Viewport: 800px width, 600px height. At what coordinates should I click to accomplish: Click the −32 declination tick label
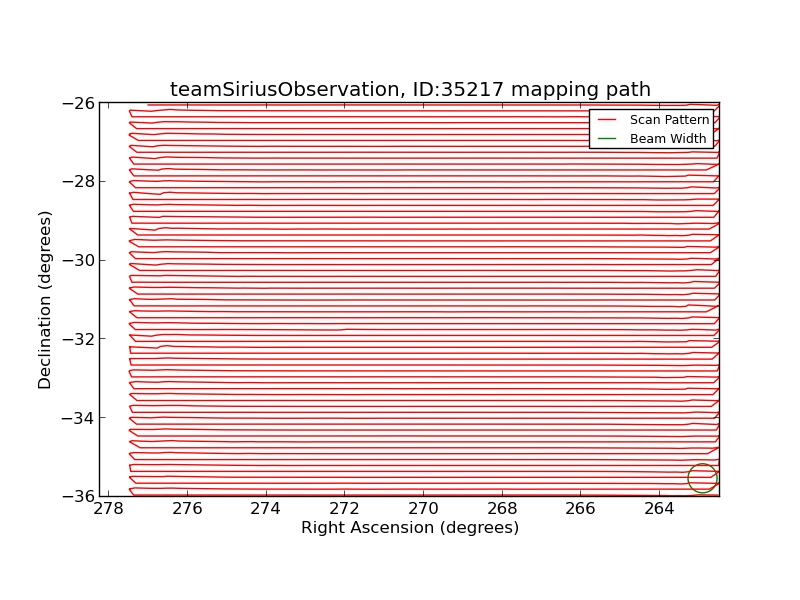[79, 339]
